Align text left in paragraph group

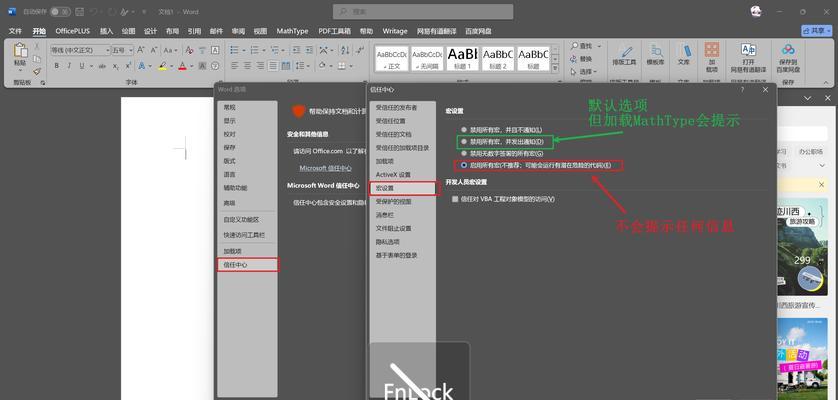[235, 66]
